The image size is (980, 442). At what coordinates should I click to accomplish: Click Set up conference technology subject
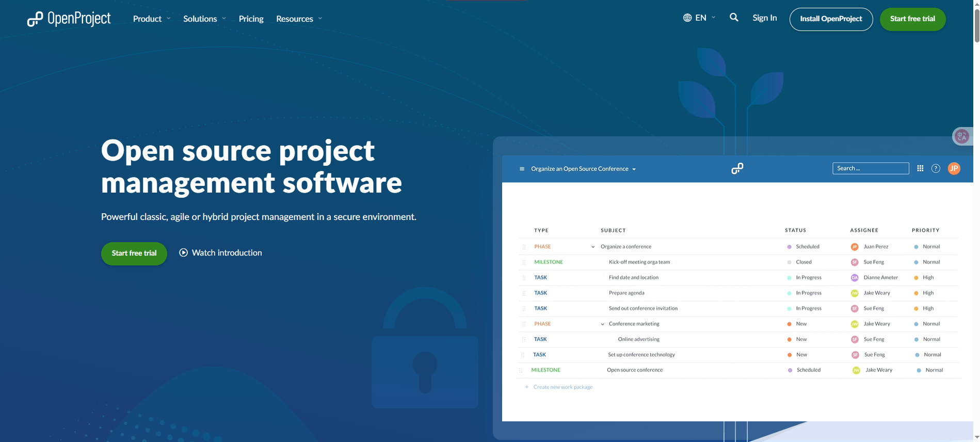tap(641, 355)
